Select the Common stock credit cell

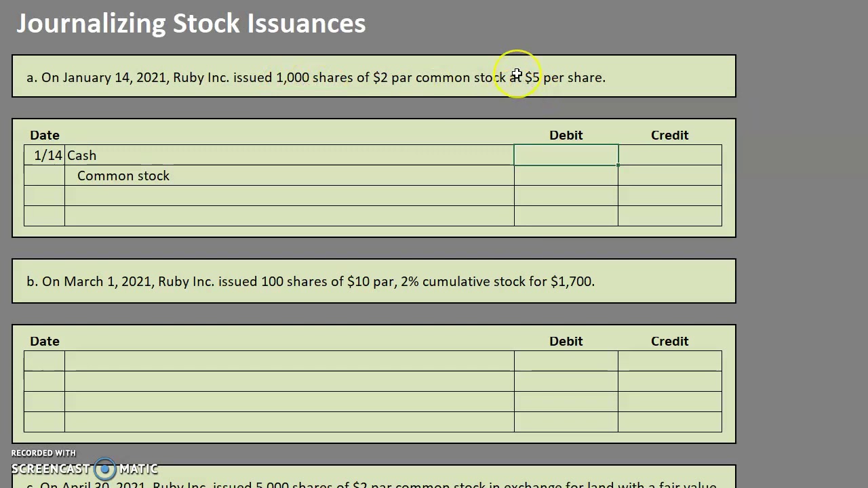(x=670, y=176)
